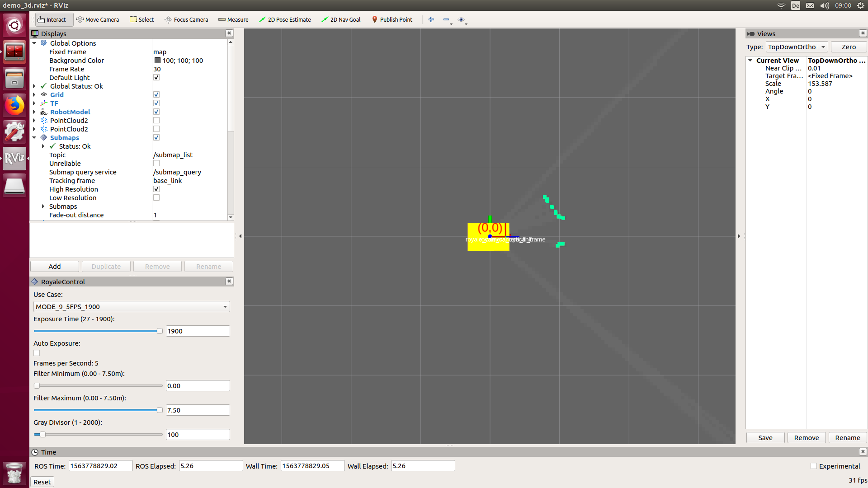
Task: Pick the Measure tool
Action: click(233, 19)
